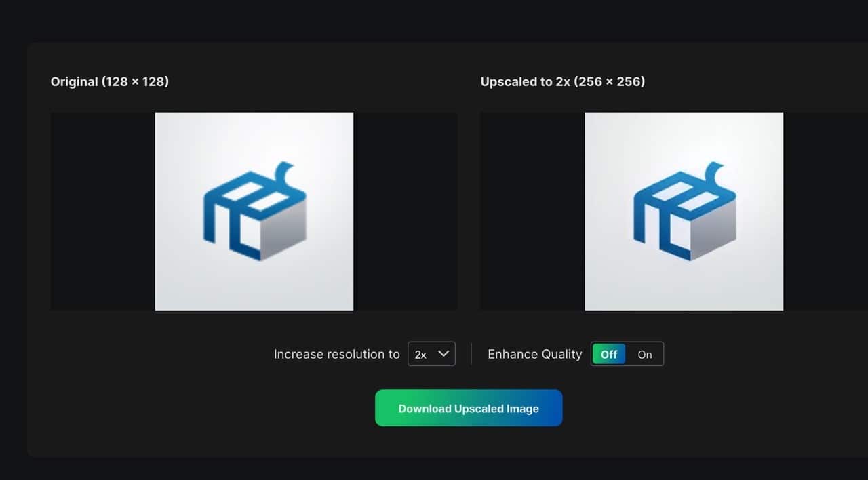868x480 pixels.
Task: Click the "Enhance Quality" label text
Action: click(534, 354)
